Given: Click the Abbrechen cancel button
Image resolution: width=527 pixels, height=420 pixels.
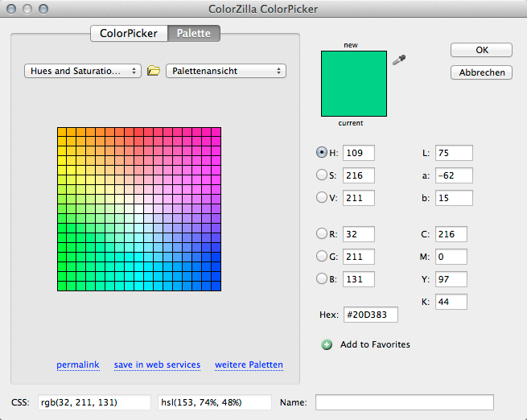Looking at the screenshot, I should click(x=481, y=72).
